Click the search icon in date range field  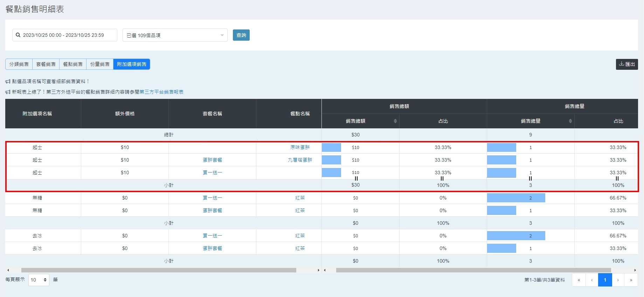pos(18,35)
